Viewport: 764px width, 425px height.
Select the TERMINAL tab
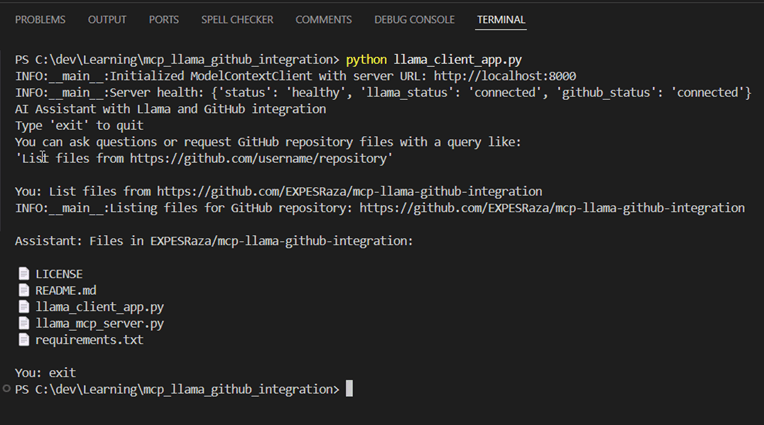(x=501, y=20)
